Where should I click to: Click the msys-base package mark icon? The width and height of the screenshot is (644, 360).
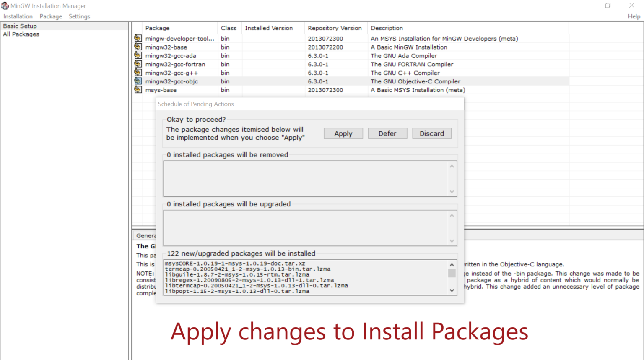tap(138, 90)
